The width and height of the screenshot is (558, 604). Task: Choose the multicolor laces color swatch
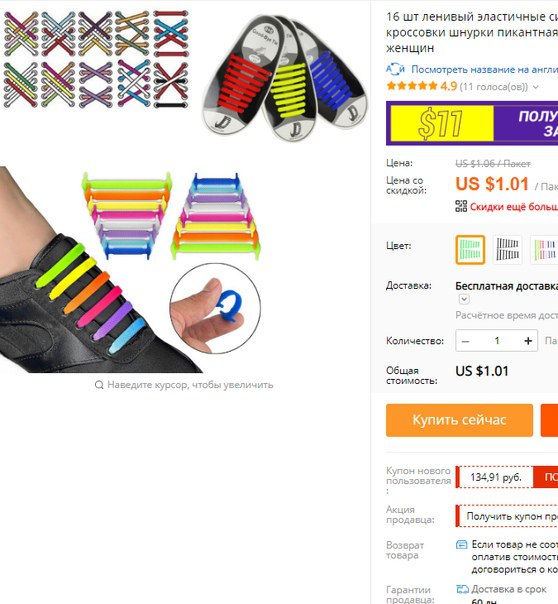[545, 250]
